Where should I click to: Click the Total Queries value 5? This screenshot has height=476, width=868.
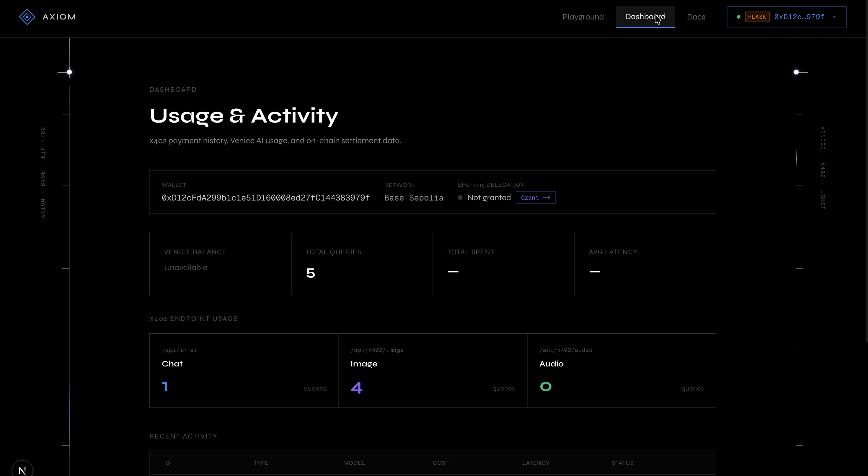(x=310, y=273)
